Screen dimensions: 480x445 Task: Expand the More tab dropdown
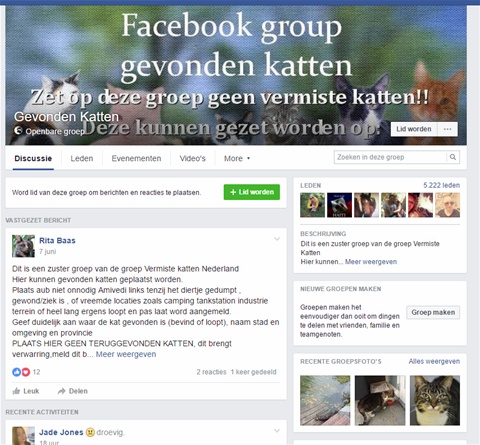237,158
